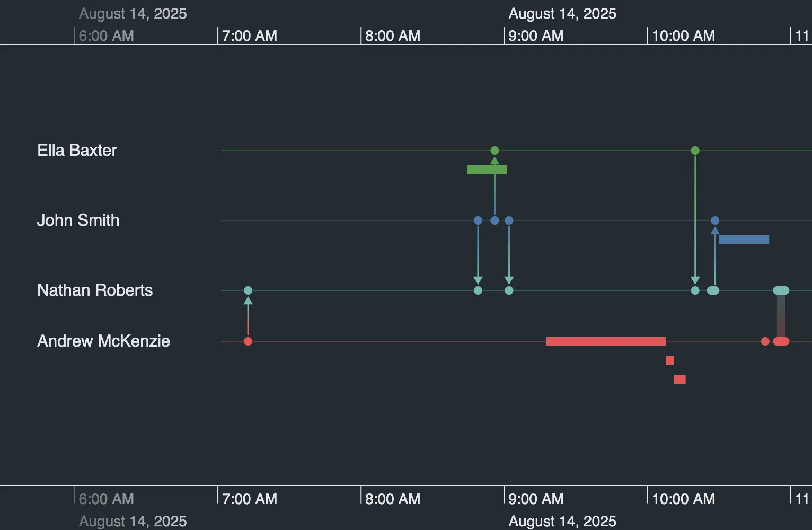
Task: Select Nathan Roberts' teal pill near 11 AM
Action: 781,290
